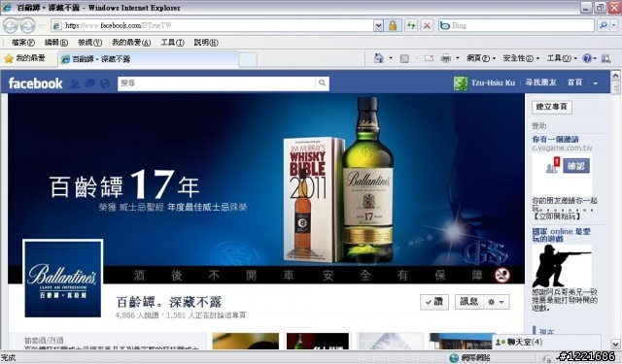622x364 pixels.
Task: Click the IE Back navigation button
Action: click(11, 26)
